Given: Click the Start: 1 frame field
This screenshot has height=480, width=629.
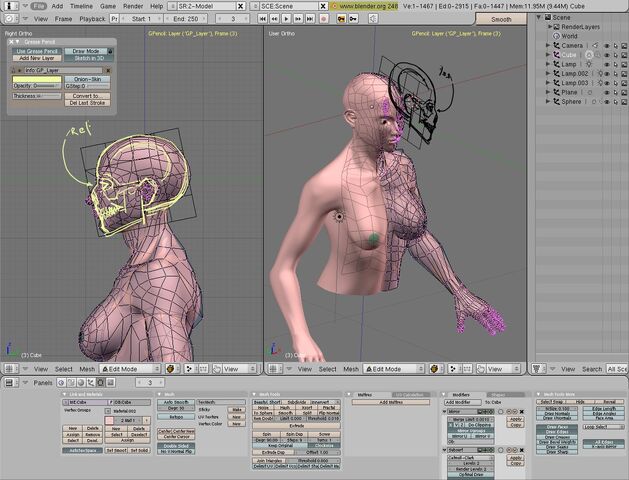Looking at the screenshot, I should pos(141,19).
